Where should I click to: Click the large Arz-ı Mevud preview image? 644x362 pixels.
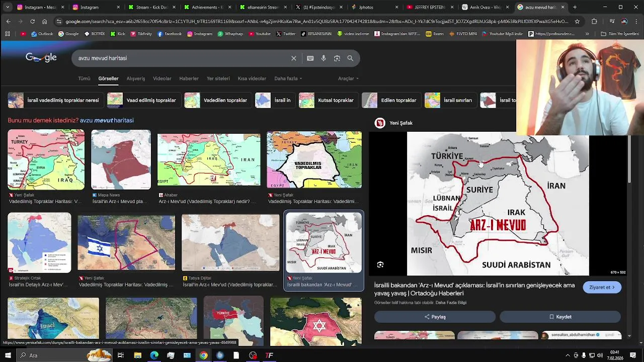tap(498, 204)
